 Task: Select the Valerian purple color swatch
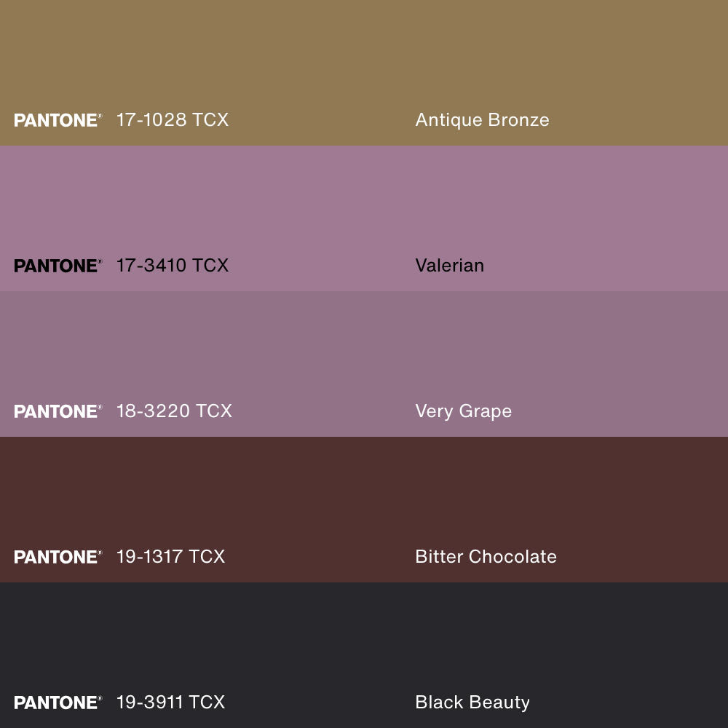tap(364, 218)
